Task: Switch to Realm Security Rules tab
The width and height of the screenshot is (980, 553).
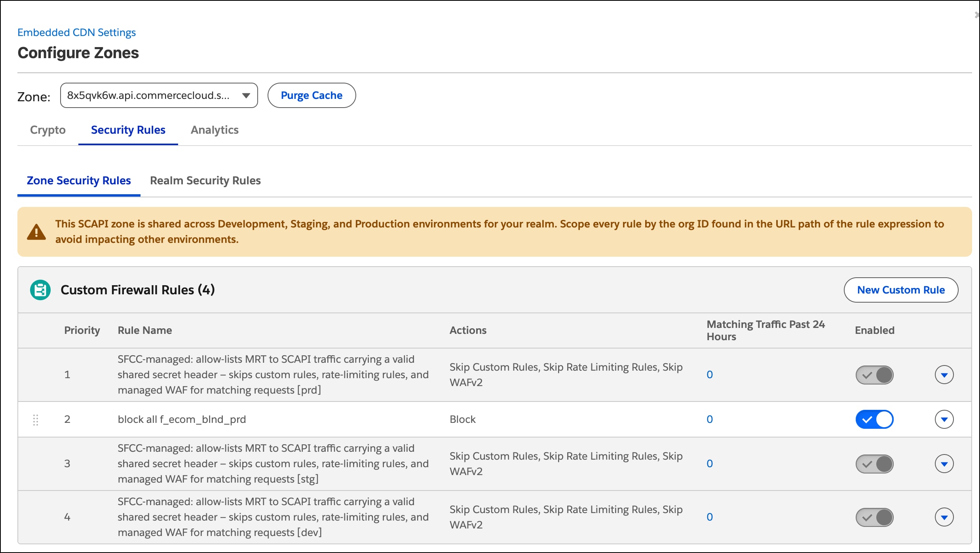Action: [x=205, y=181]
